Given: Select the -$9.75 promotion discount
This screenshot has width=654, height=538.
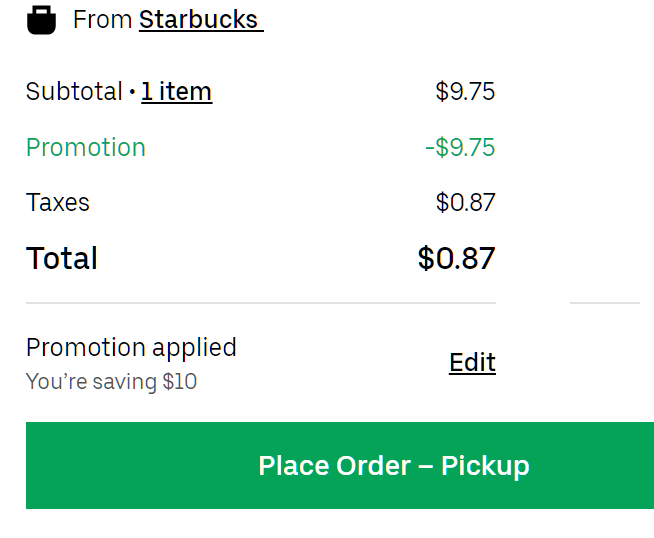Looking at the screenshot, I should [x=460, y=147].
